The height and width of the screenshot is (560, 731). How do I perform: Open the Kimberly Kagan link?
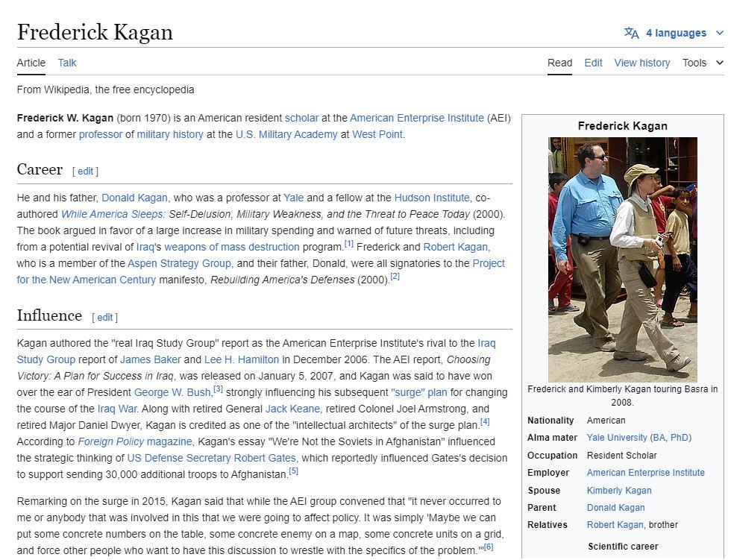[x=619, y=490]
